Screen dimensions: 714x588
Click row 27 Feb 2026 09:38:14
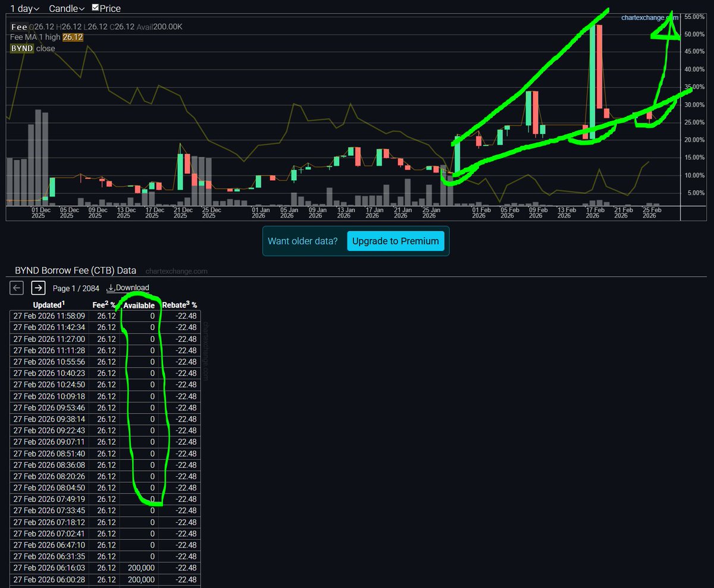tap(105, 419)
